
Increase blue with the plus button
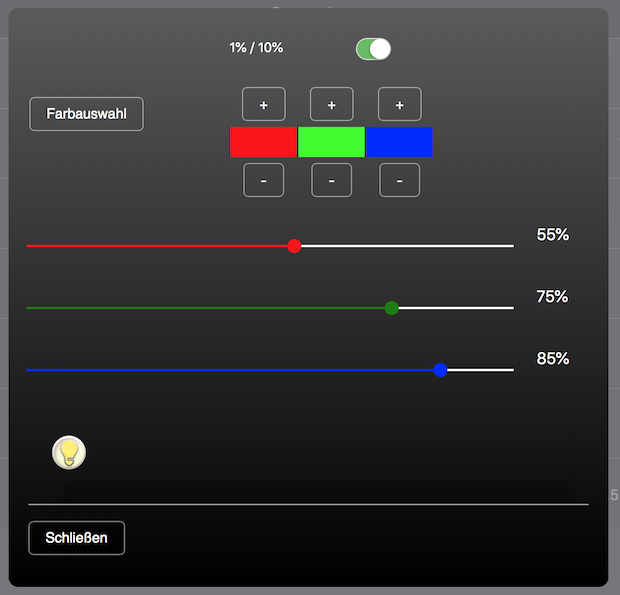point(399,105)
